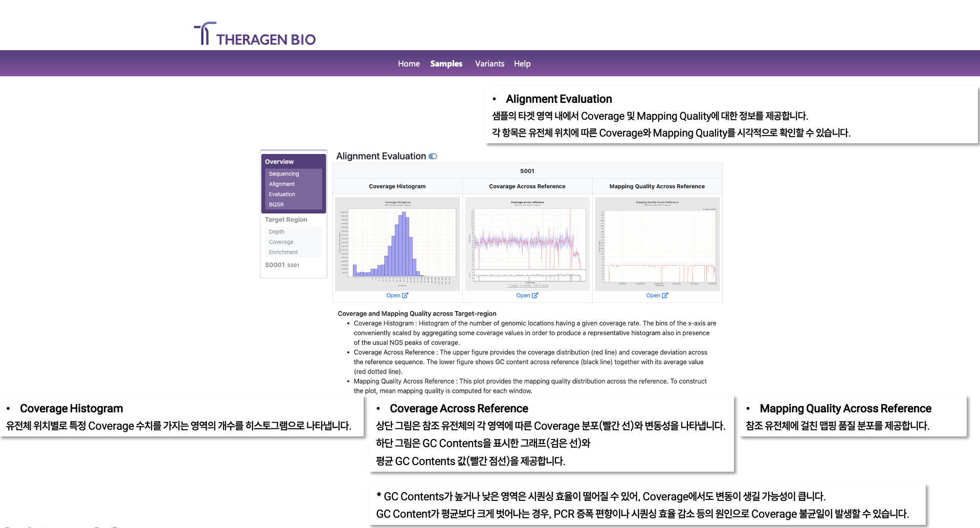
Task: Select sample S0001 in the sidebar
Action: point(282,265)
